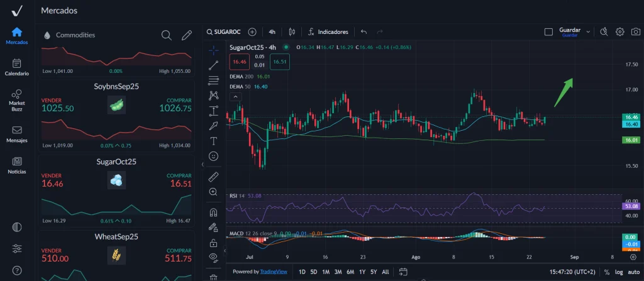The height and width of the screenshot is (281, 644).
Task: Collapse the indicator legend chevron
Action: click(x=236, y=97)
